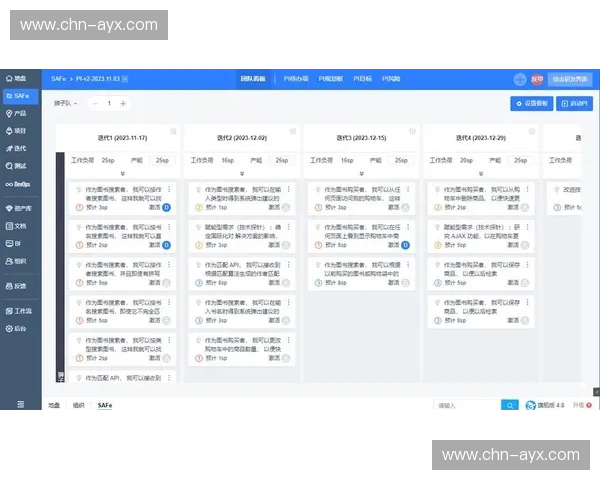The width and height of the screenshot is (600, 480).
Task: Click the 请输入 search input in the bottom bar
Action: (x=467, y=405)
